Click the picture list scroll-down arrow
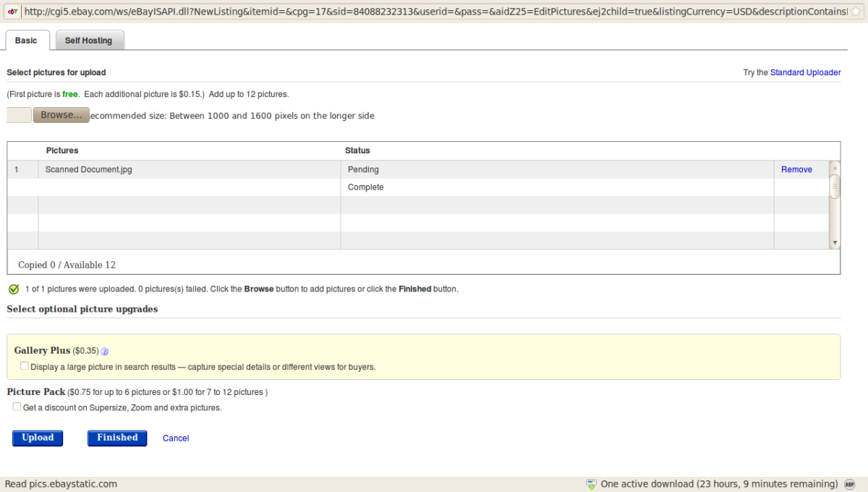This screenshot has height=492, width=868. pyautogui.click(x=835, y=243)
